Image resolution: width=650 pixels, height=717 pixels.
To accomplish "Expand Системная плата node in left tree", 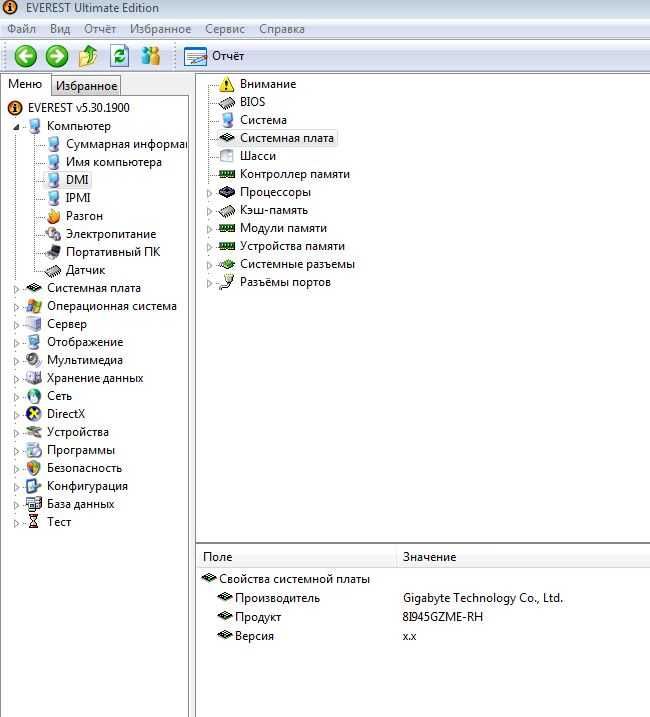I will 16,289.
